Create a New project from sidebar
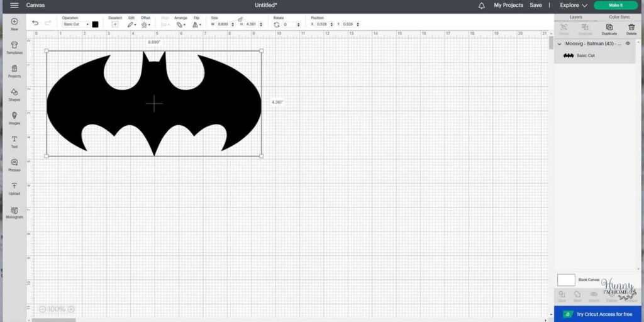 pos(14,25)
